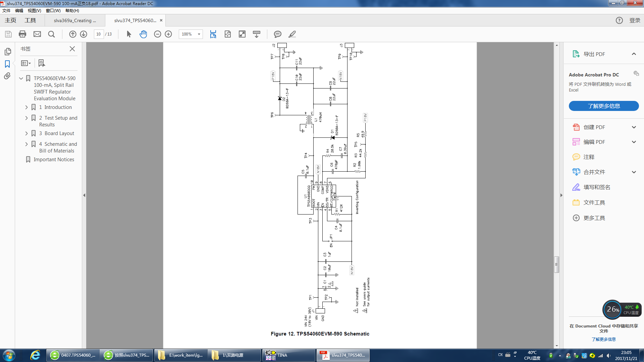Screen dimensions: 644x362
Task: Toggle the Page Thumbnails panel icon
Action: coord(7,51)
